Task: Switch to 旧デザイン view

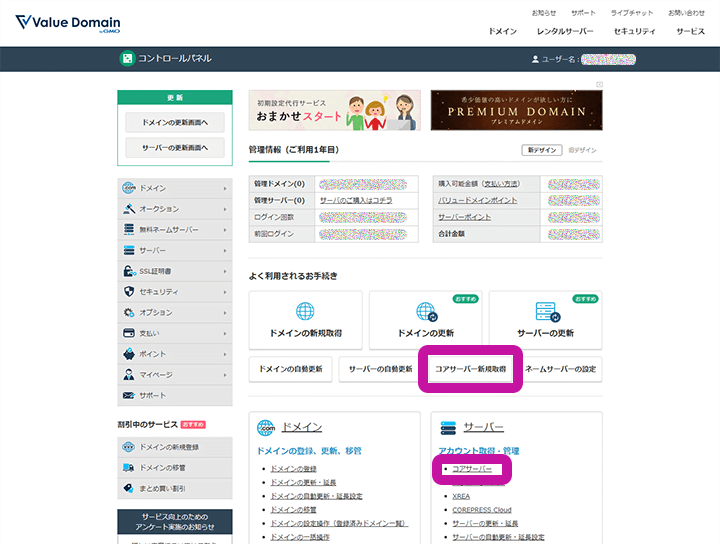Action: 582,150
